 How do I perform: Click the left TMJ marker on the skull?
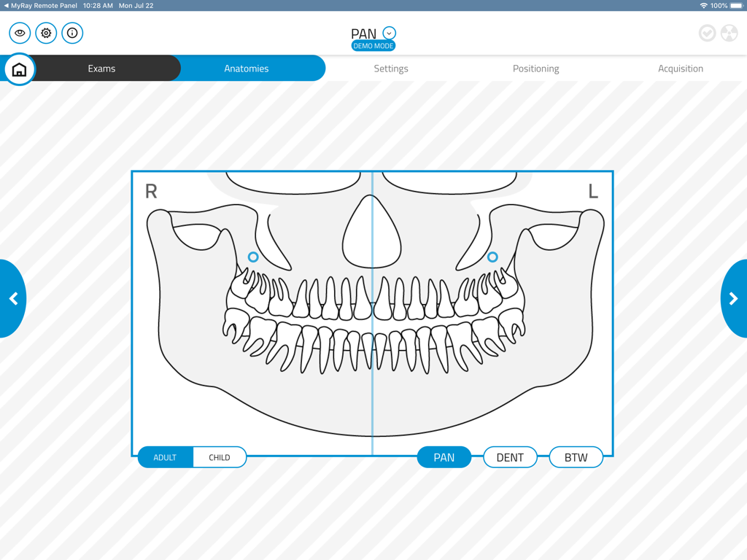click(x=493, y=257)
